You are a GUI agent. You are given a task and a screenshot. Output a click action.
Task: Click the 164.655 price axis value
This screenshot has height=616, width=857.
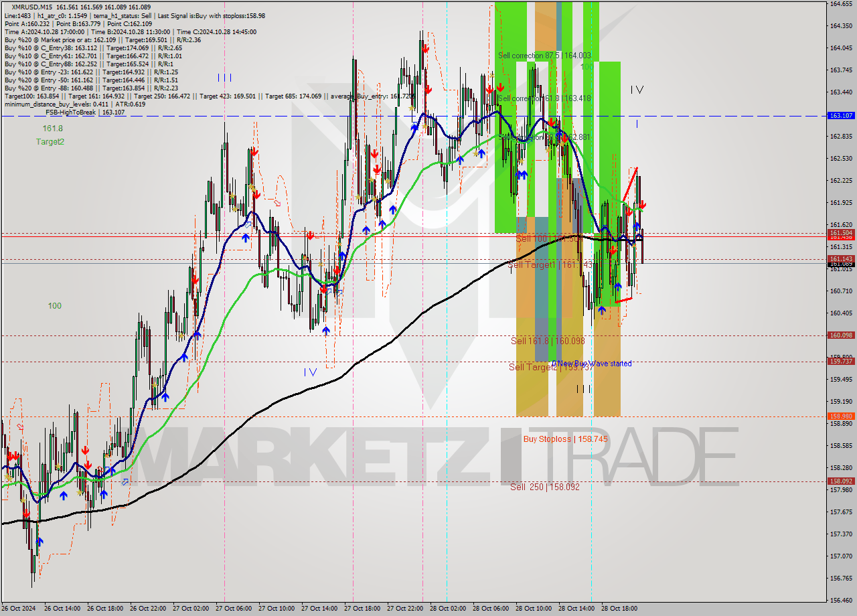pos(841,3)
